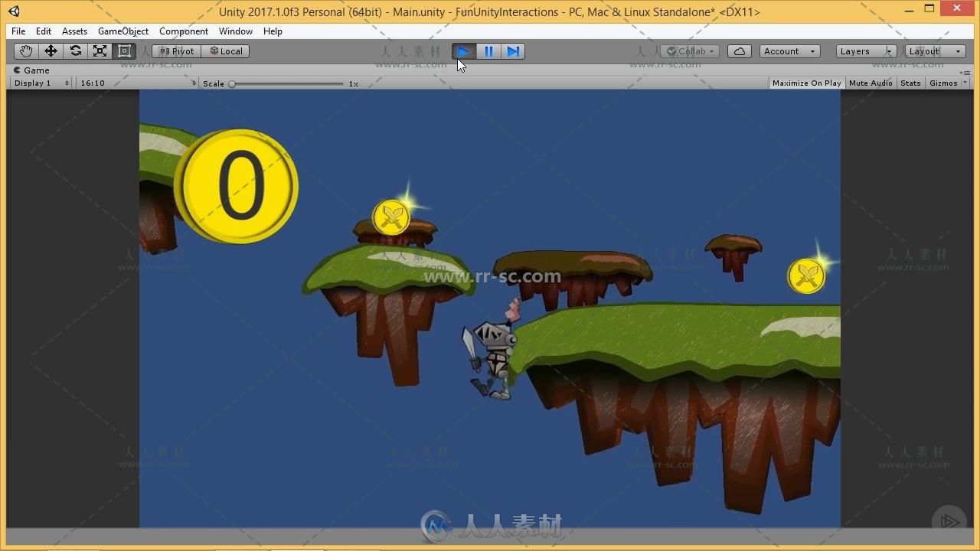Open the Layout dropdown
This screenshot has width=980, height=551.
(x=935, y=51)
